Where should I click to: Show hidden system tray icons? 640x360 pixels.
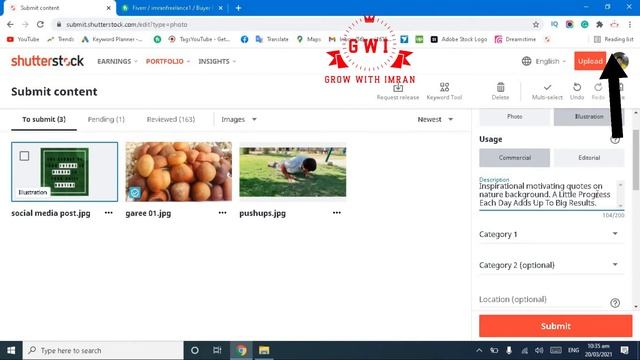[x=479, y=350]
